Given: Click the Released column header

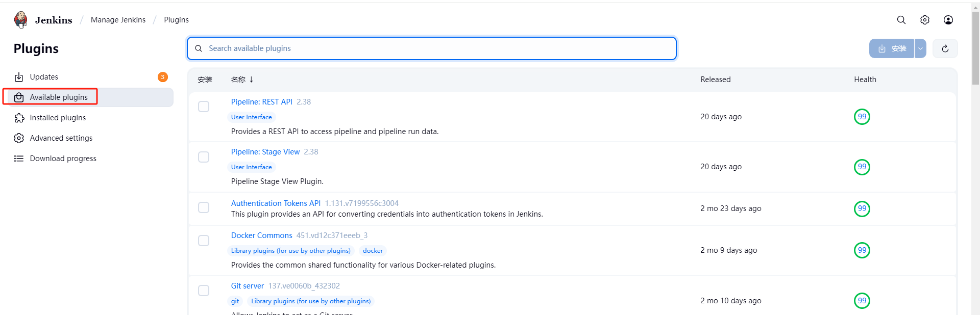Looking at the screenshot, I should pos(715,80).
